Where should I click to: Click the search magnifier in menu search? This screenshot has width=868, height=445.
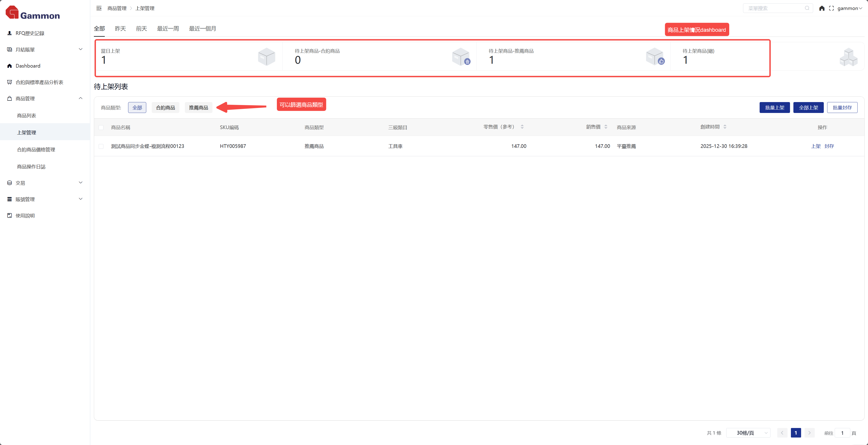(x=807, y=8)
